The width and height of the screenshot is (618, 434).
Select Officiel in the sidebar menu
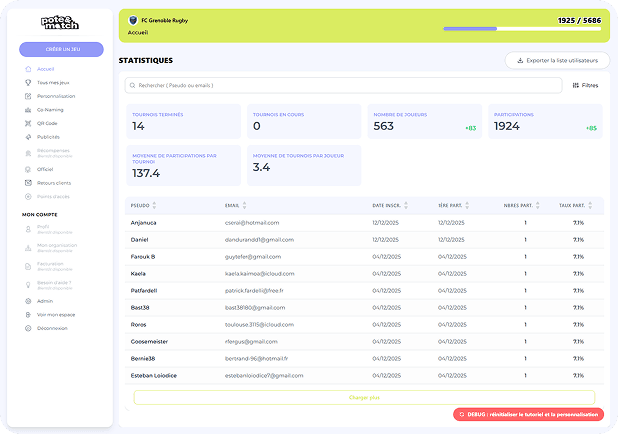pos(45,169)
